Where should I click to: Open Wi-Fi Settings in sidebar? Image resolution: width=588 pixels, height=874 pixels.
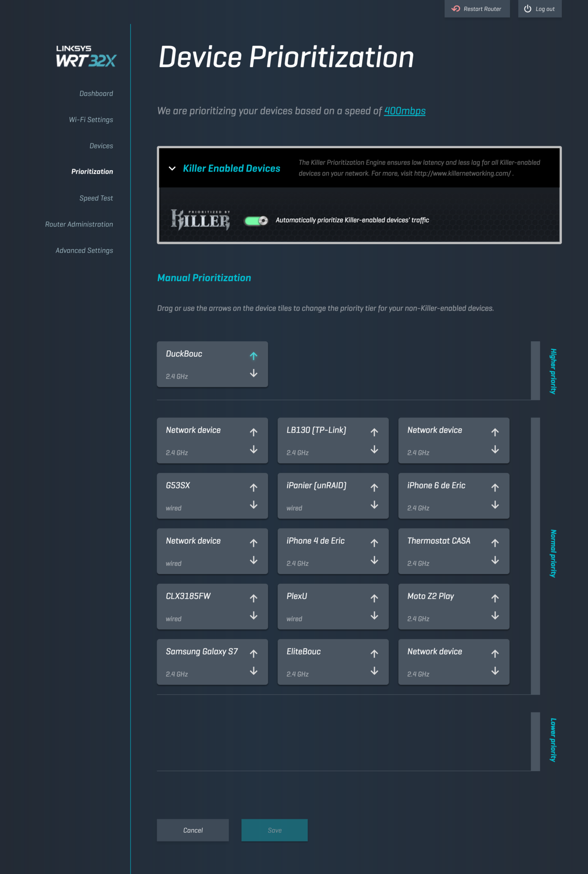click(x=91, y=120)
